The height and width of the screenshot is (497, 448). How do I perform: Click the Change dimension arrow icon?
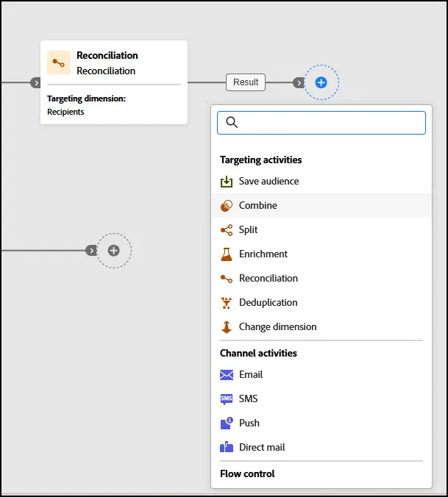(227, 327)
